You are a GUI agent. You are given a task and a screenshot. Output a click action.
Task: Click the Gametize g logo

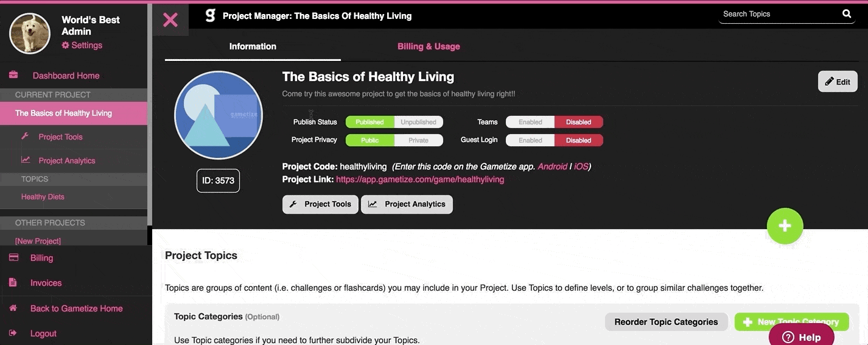click(210, 16)
